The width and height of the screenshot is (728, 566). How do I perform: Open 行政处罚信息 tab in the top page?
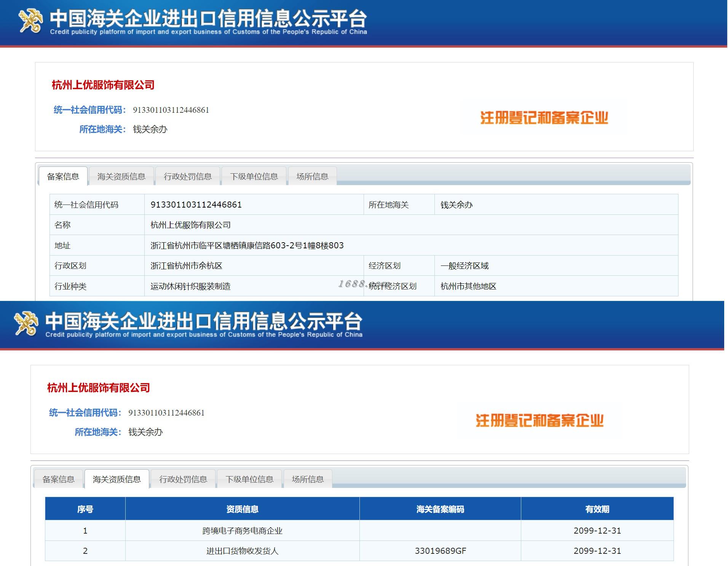coord(188,176)
